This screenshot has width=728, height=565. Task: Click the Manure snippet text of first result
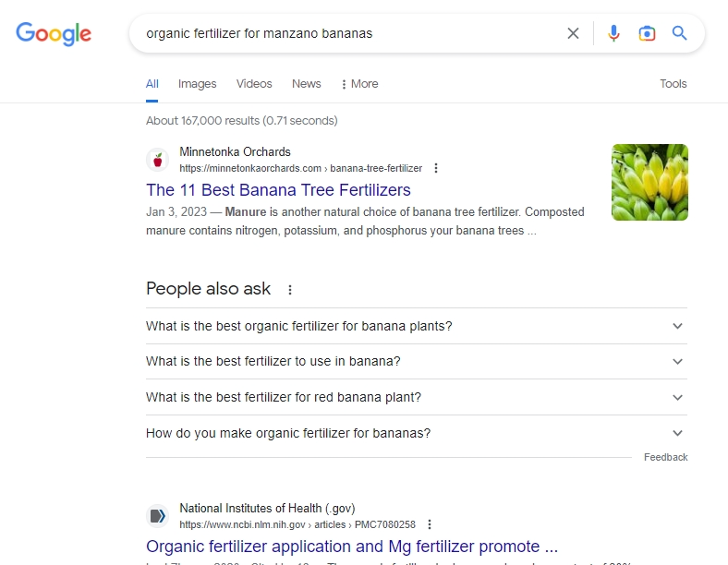365,222
